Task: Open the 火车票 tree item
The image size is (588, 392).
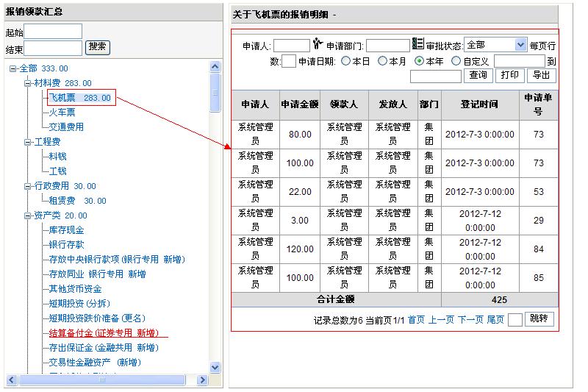Action: click(x=62, y=113)
